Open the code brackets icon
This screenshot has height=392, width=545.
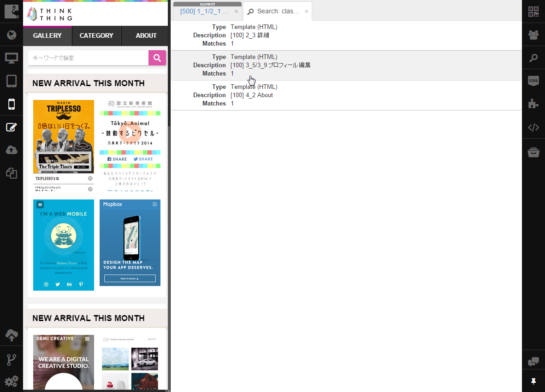tap(533, 128)
